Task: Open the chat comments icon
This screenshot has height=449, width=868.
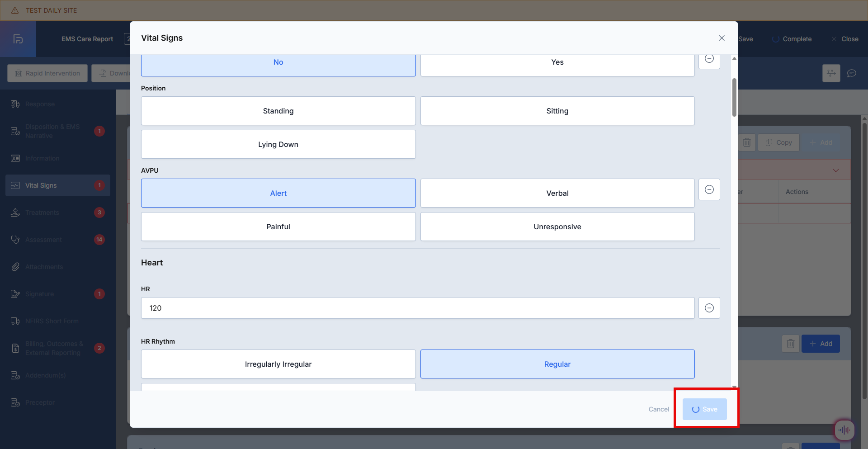Action: pos(852,73)
